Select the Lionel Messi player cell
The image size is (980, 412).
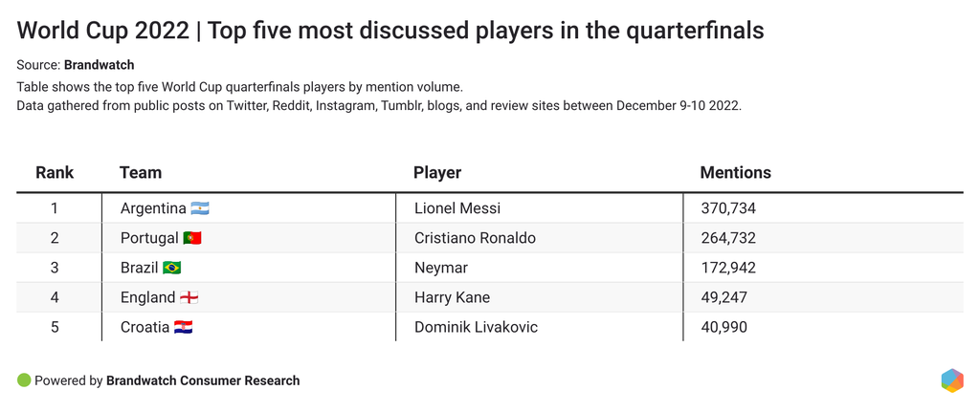point(457,208)
